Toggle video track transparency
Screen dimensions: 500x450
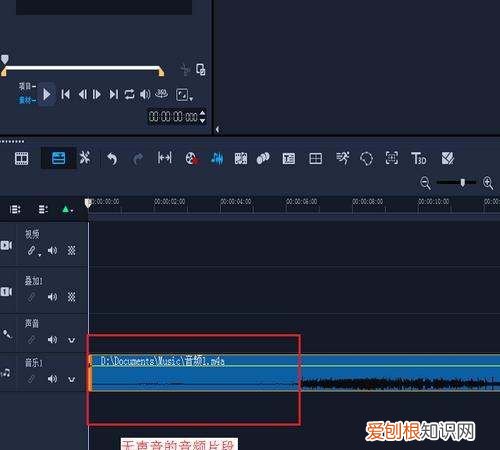pyautogui.click(x=71, y=250)
